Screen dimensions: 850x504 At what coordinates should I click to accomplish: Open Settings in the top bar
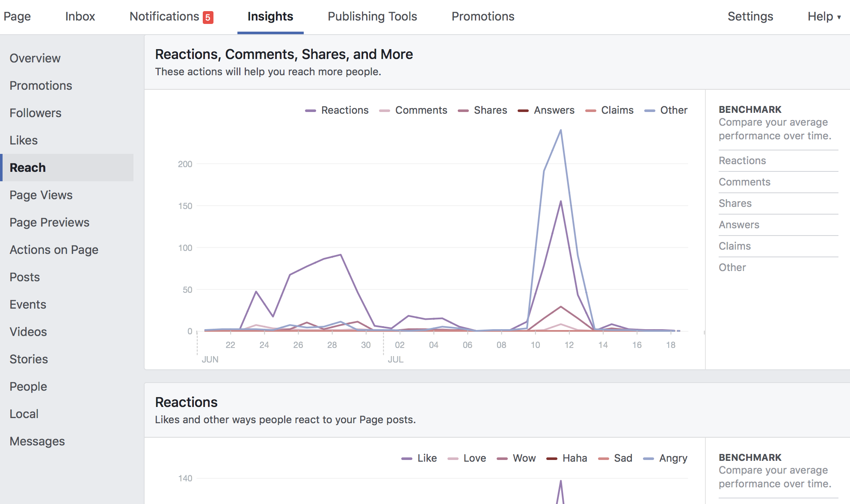750,17
